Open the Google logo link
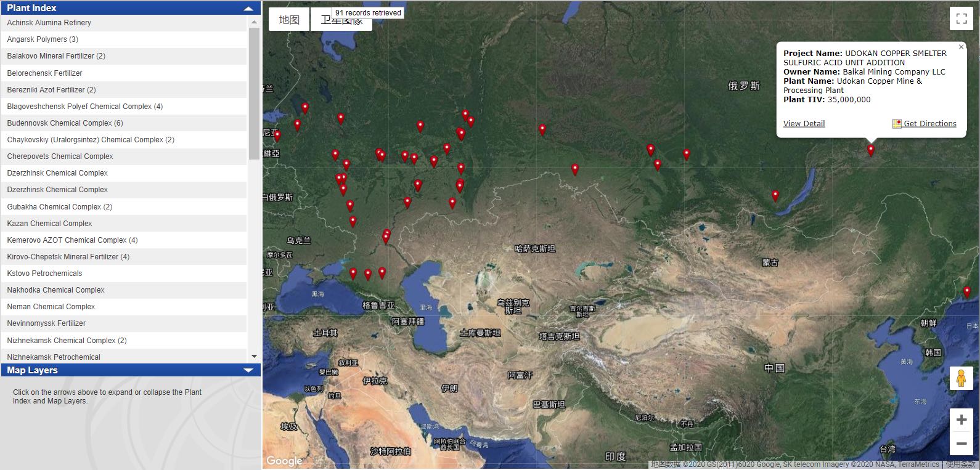Image resolution: width=980 pixels, height=470 pixels. pyautogui.click(x=284, y=461)
